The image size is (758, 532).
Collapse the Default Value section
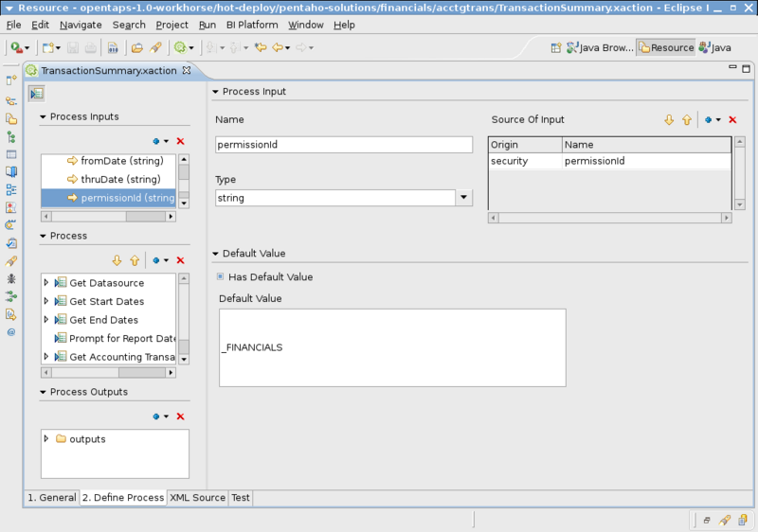[x=216, y=254]
